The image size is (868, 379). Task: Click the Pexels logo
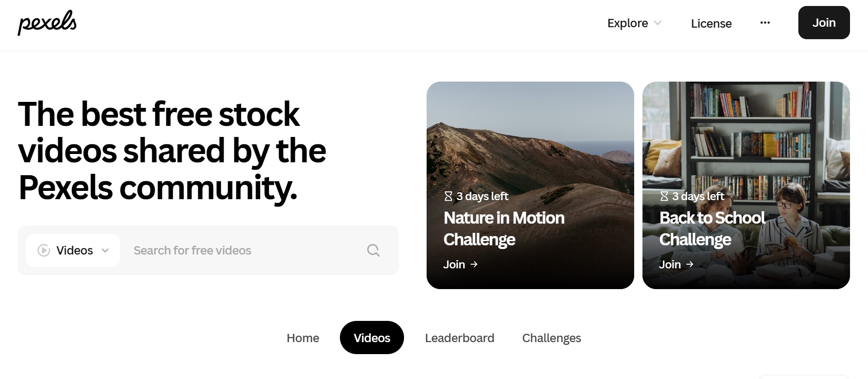tap(47, 23)
